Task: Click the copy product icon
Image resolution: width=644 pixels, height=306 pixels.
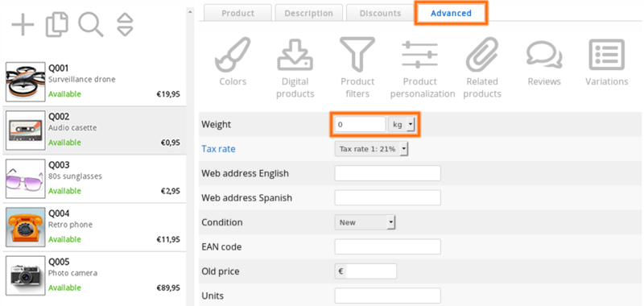Action: click(x=57, y=25)
